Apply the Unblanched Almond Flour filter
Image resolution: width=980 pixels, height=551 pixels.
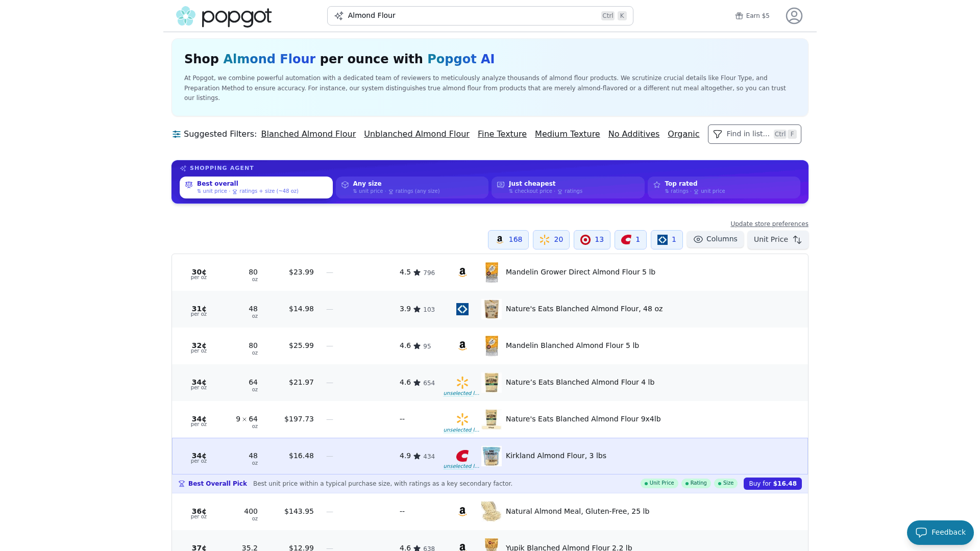pos(416,134)
